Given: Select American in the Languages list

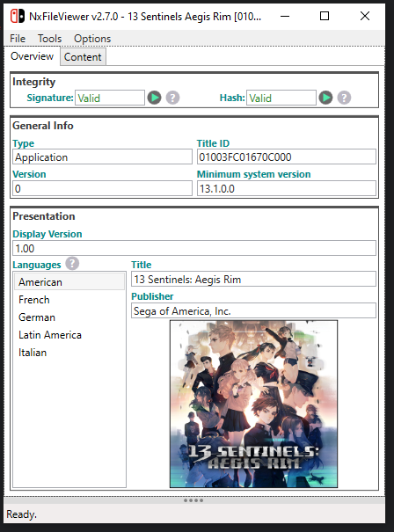Looking at the screenshot, I should (69, 281).
